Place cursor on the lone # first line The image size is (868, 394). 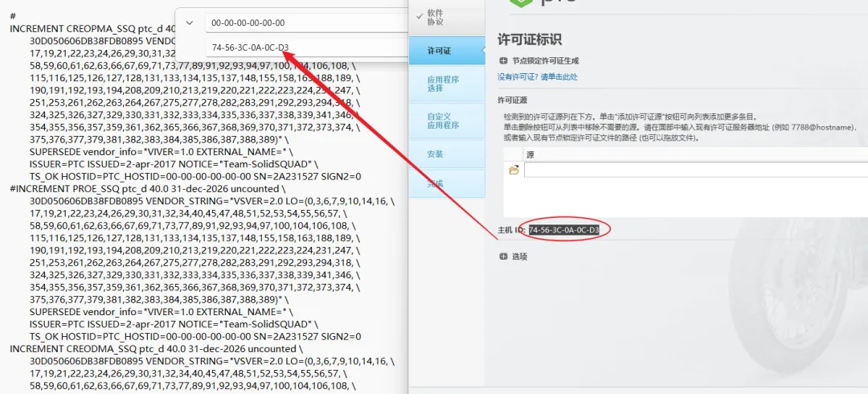point(12,17)
